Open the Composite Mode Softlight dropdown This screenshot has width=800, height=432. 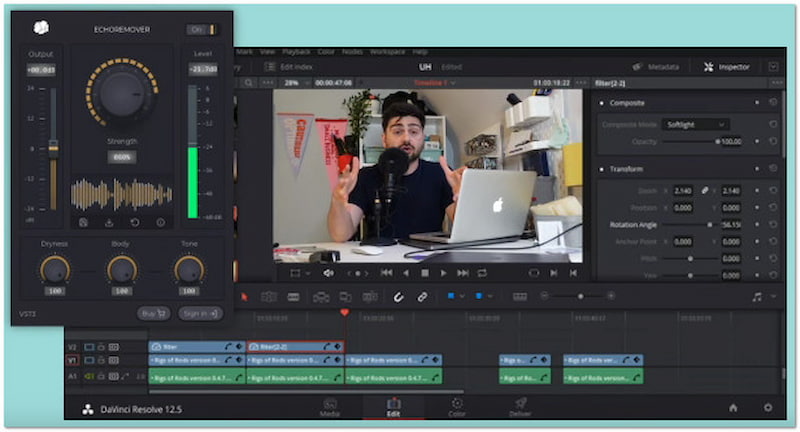[x=695, y=124]
